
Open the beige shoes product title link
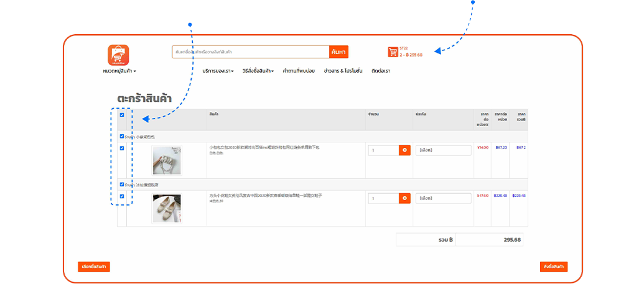(265, 195)
